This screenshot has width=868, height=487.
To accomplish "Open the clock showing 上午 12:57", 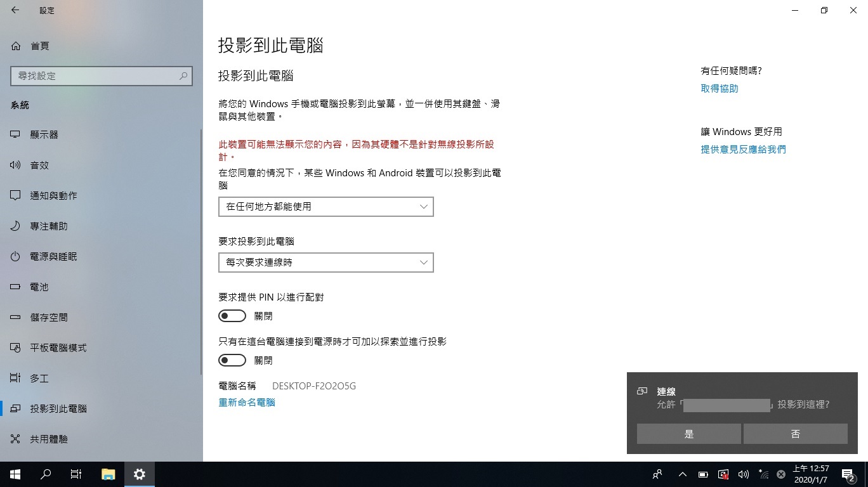I will pos(811,474).
